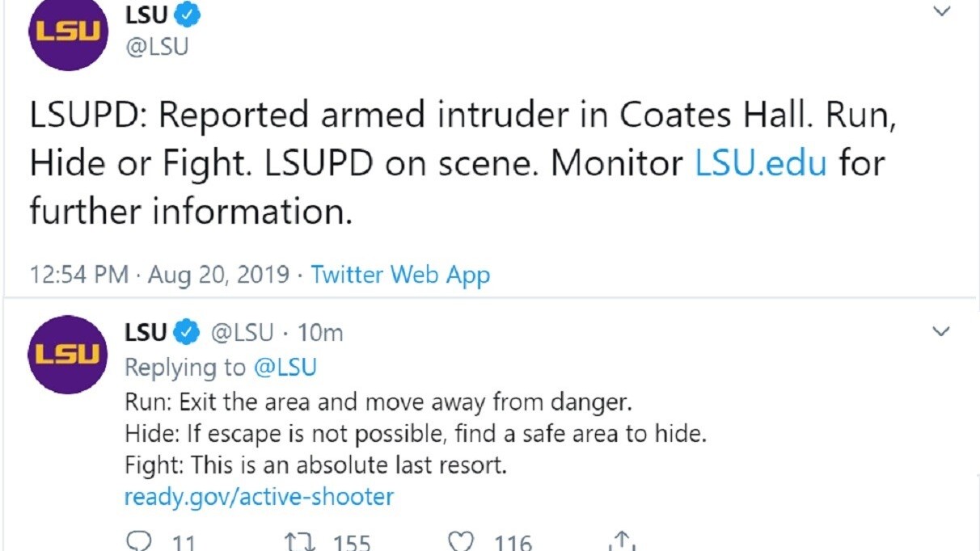Screen dimensions: 980x551
Task: Click the Twitter Web App source link
Action: 400,275
